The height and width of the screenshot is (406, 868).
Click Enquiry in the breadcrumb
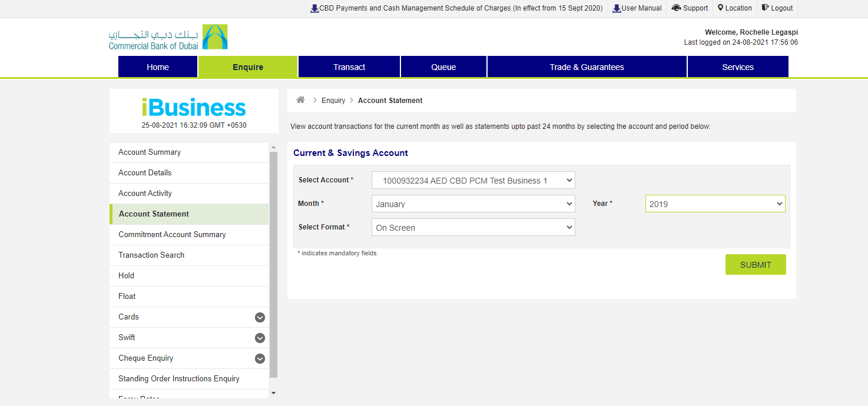333,101
